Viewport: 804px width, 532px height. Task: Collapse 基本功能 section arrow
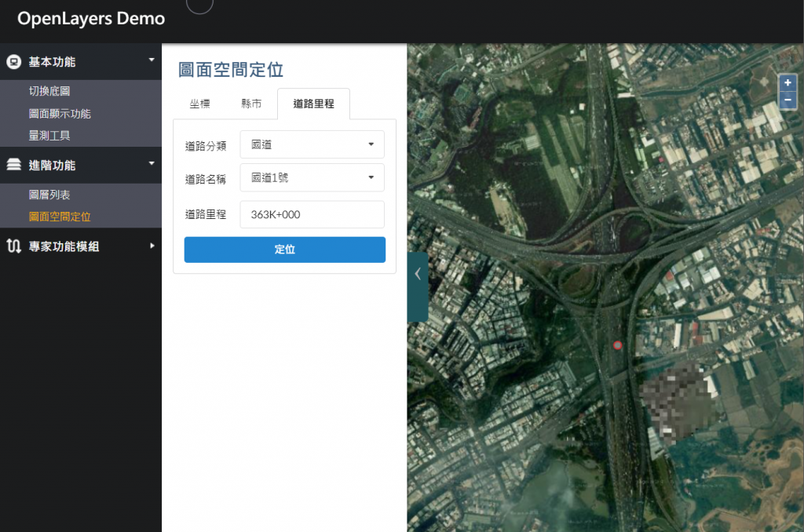152,60
